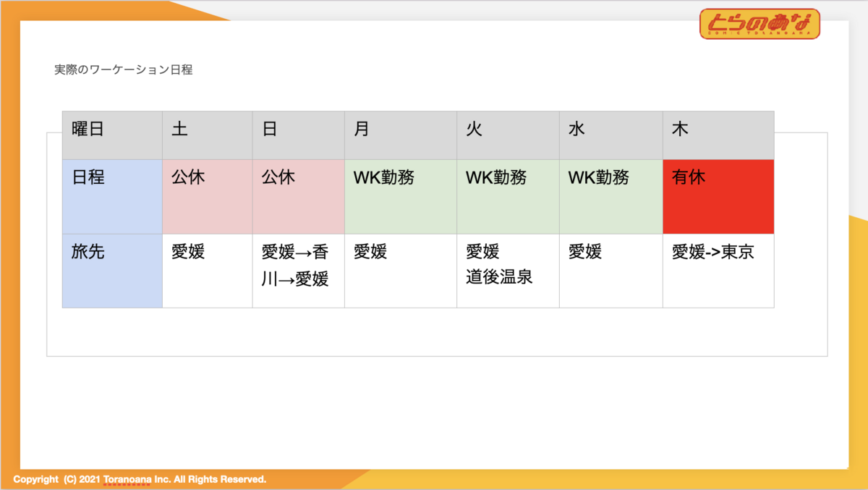Click the 公休 cell under 日
This screenshot has width=868, height=490.
tap(299, 197)
